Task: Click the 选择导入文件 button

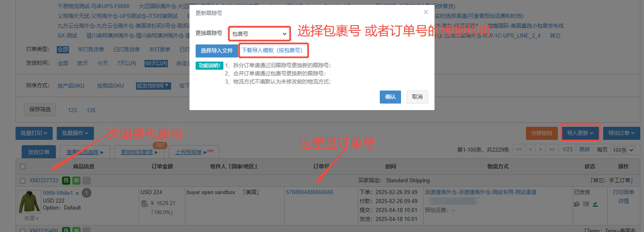Action: pos(216,51)
